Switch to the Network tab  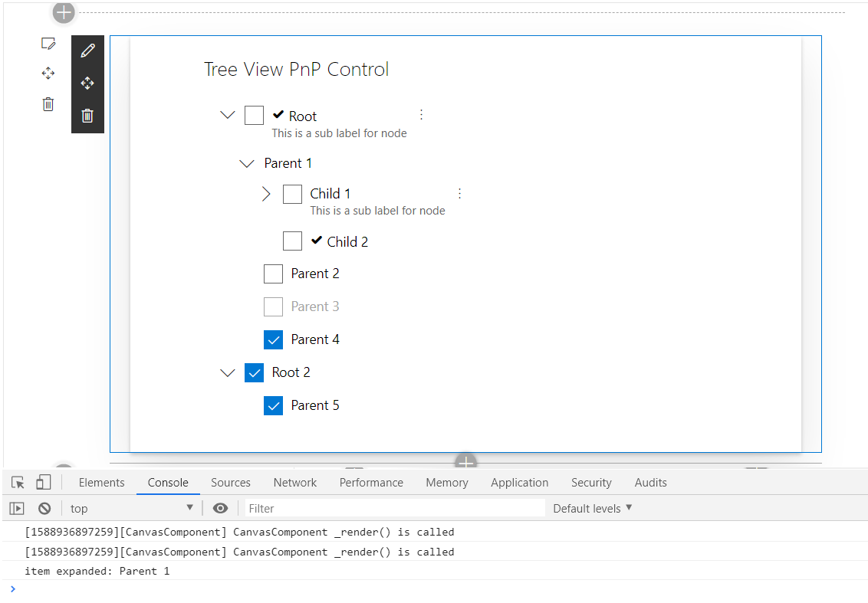point(294,483)
